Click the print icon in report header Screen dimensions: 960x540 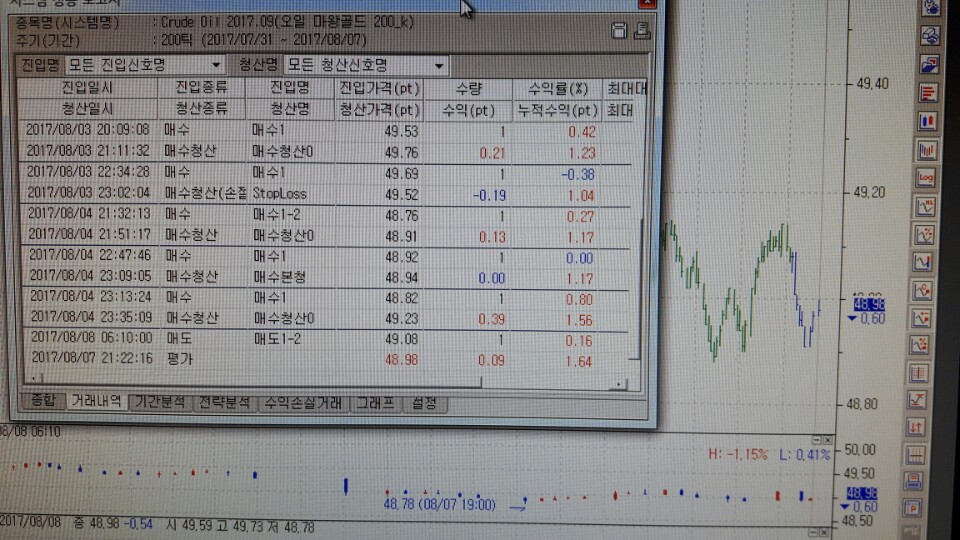[x=643, y=31]
